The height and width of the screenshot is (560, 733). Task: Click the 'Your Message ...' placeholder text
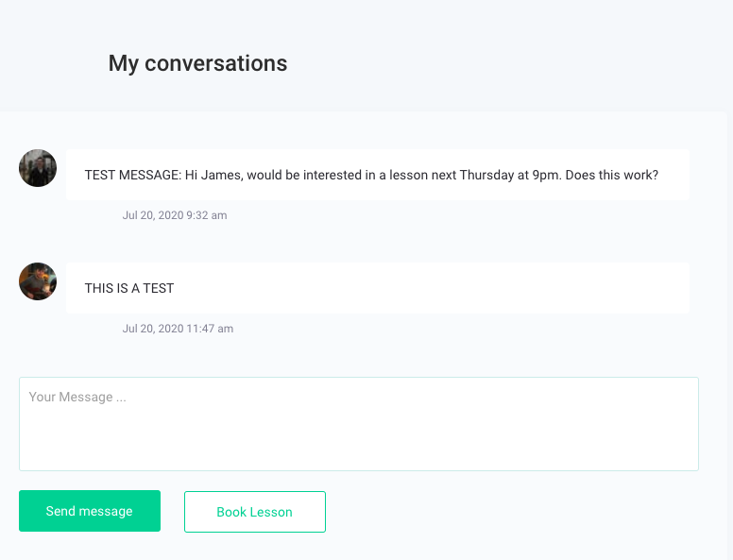coord(77,397)
